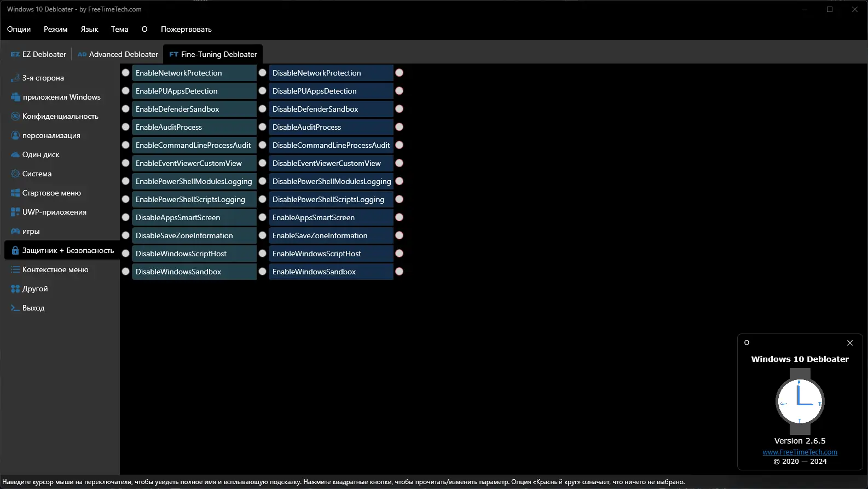Select the red circle after DisablePowerShellScriptsLogging
This screenshot has height=489, width=868.
(x=400, y=199)
